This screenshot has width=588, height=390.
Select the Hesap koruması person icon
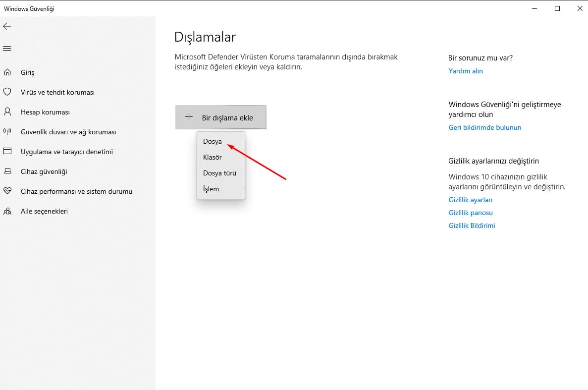[7, 112]
